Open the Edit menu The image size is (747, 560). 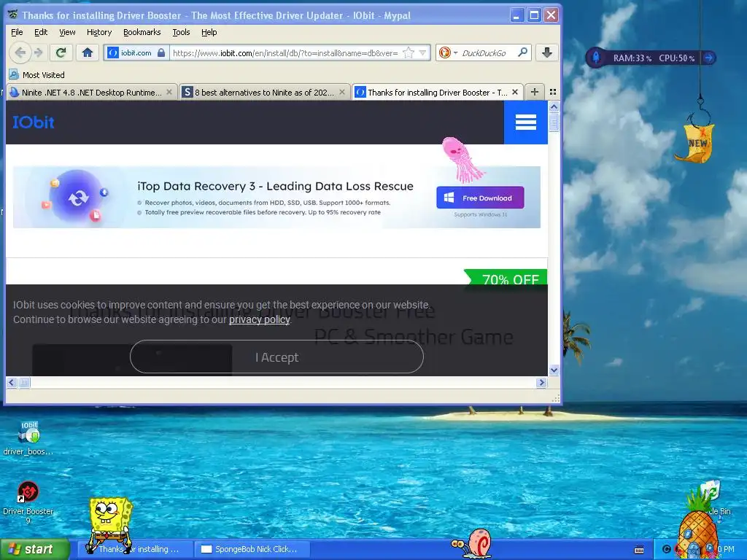coord(41,32)
